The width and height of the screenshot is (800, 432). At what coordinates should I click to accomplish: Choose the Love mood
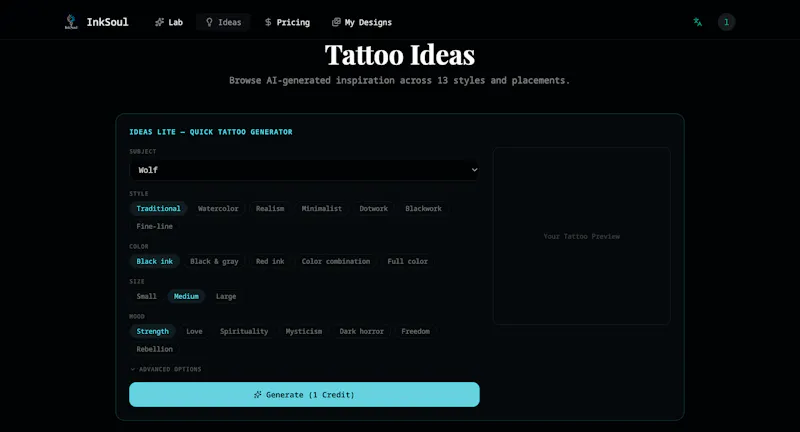(194, 332)
